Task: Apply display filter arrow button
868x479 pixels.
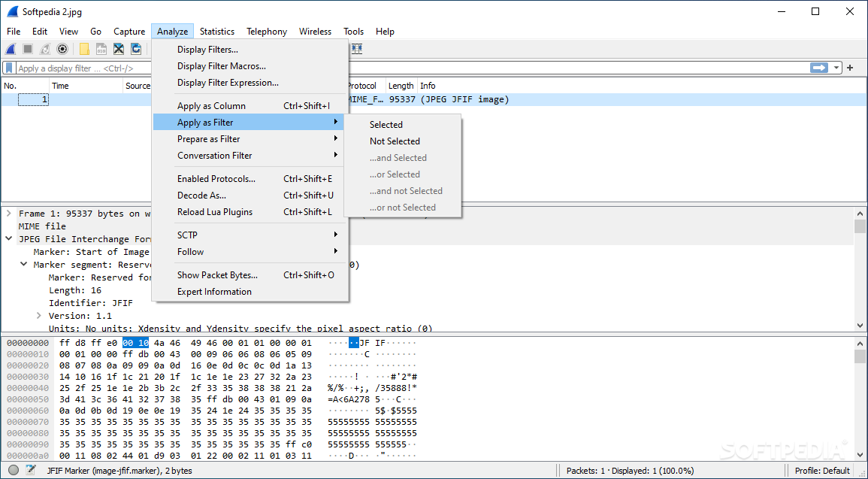Action: [x=818, y=68]
